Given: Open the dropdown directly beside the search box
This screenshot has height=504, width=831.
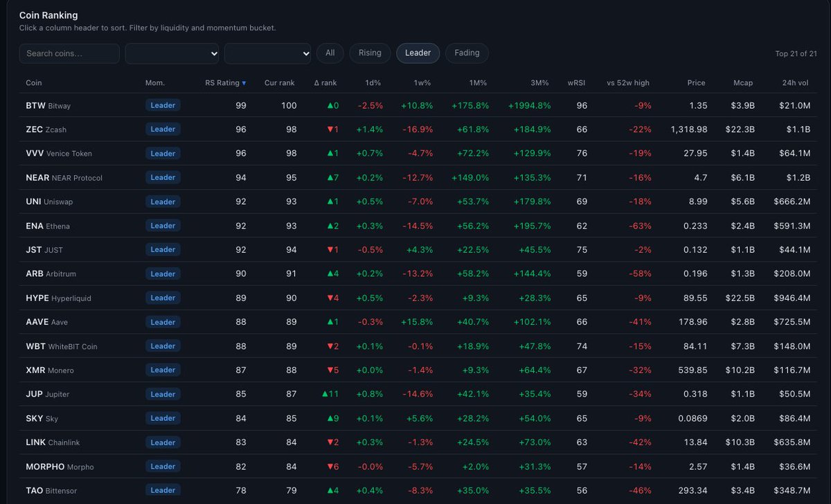Looking at the screenshot, I should [172, 53].
